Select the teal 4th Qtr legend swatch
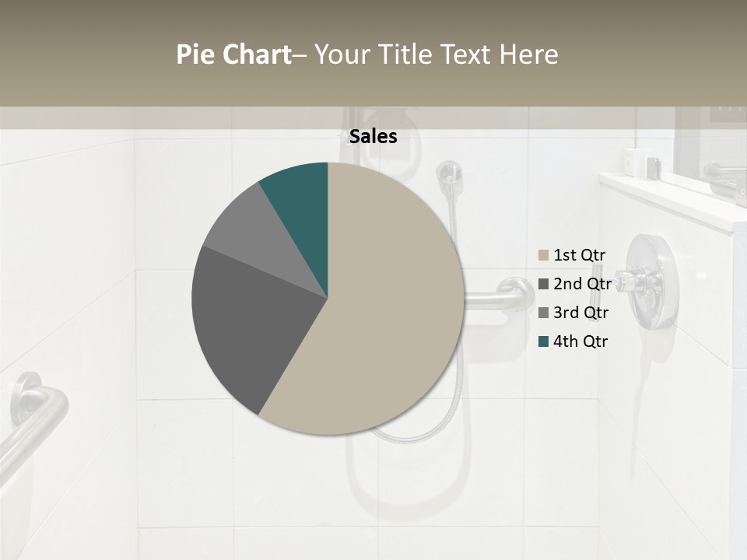The width and height of the screenshot is (747, 560). (543, 341)
